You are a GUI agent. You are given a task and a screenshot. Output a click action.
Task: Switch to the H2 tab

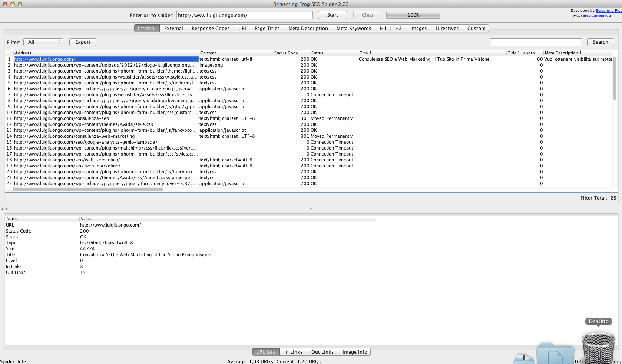coord(398,29)
